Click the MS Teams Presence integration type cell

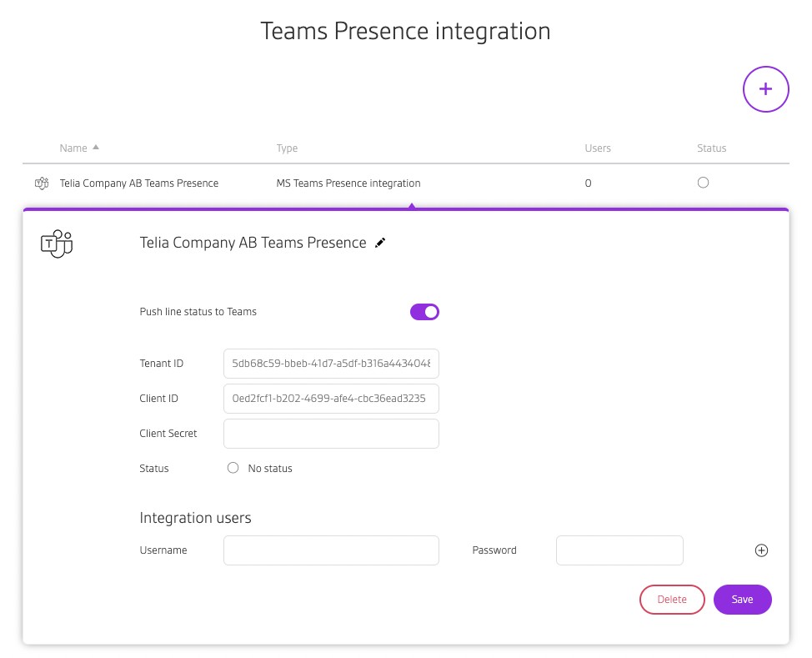(x=348, y=183)
